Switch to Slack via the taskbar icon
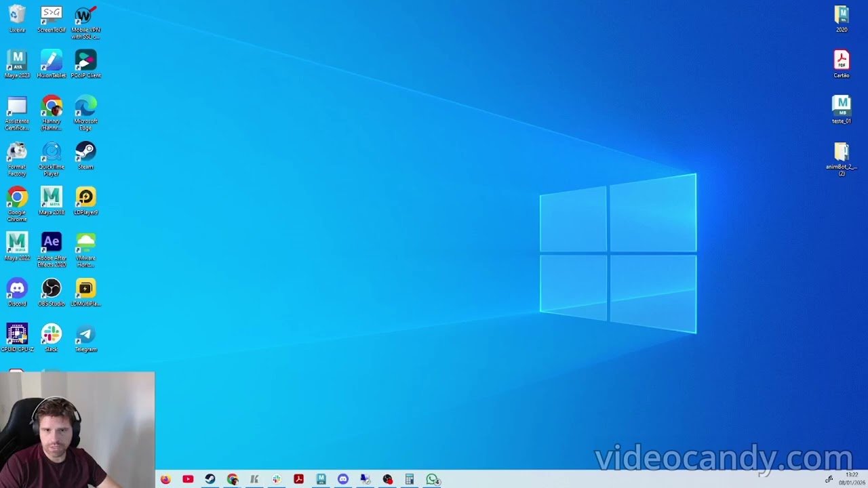Screen dimensions: 868x488 [277, 479]
